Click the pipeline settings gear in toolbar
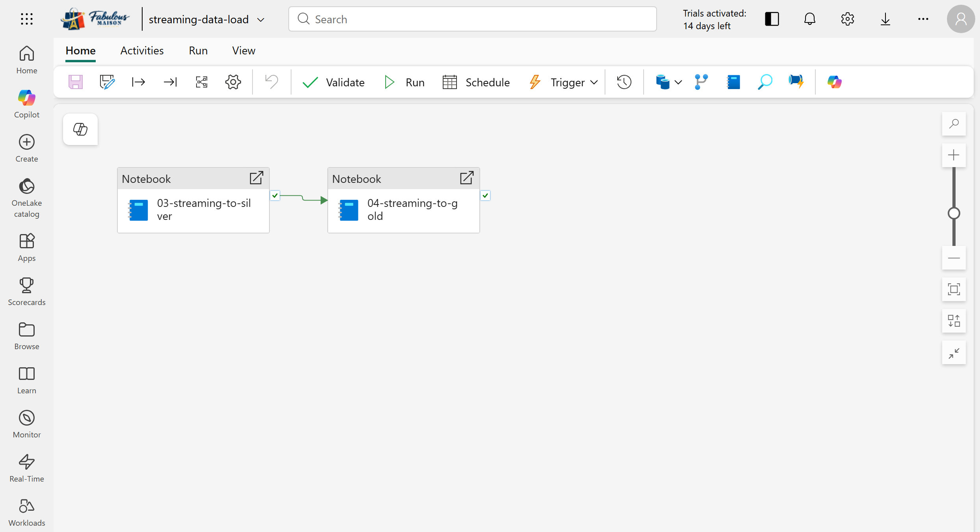980x532 pixels. pyautogui.click(x=233, y=82)
